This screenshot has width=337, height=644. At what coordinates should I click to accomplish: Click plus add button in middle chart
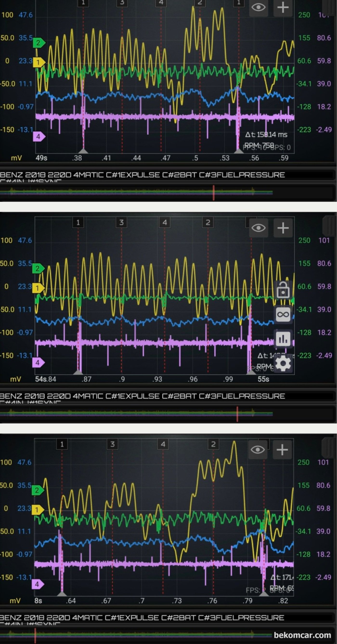(283, 228)
